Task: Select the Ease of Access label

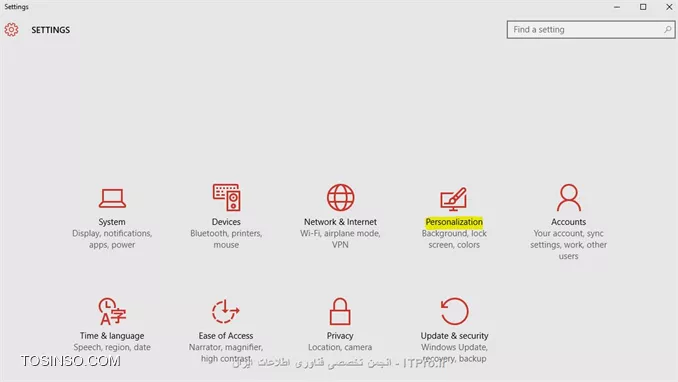Action: (226, 336)
